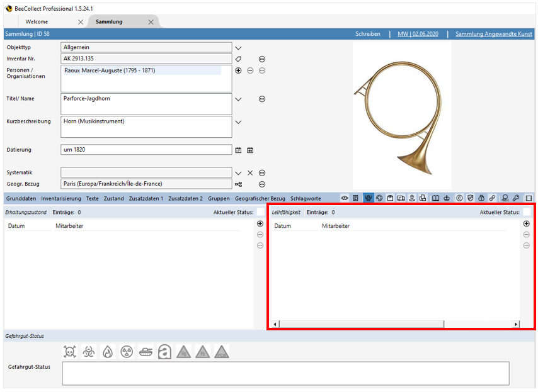Click the truck transport icon
The width and height of the screenshot is (538, 392).
tap(401, 198)
